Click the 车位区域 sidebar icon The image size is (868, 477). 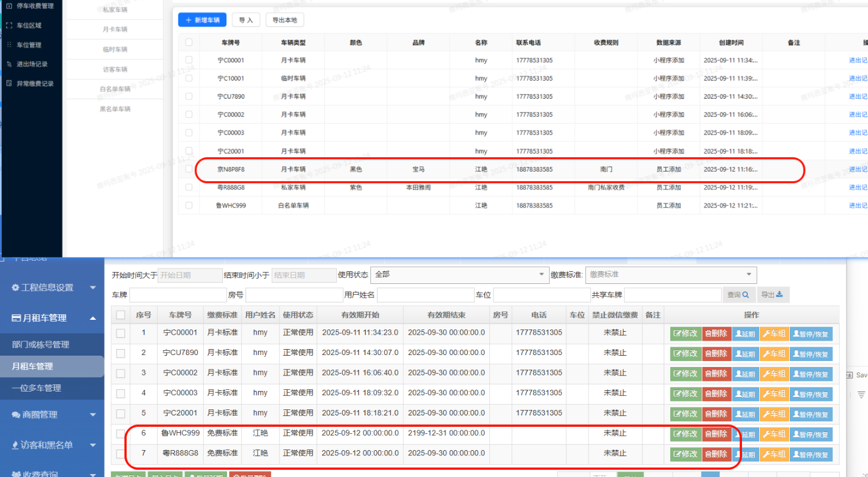pyautogui.click(x=9, y=26)
